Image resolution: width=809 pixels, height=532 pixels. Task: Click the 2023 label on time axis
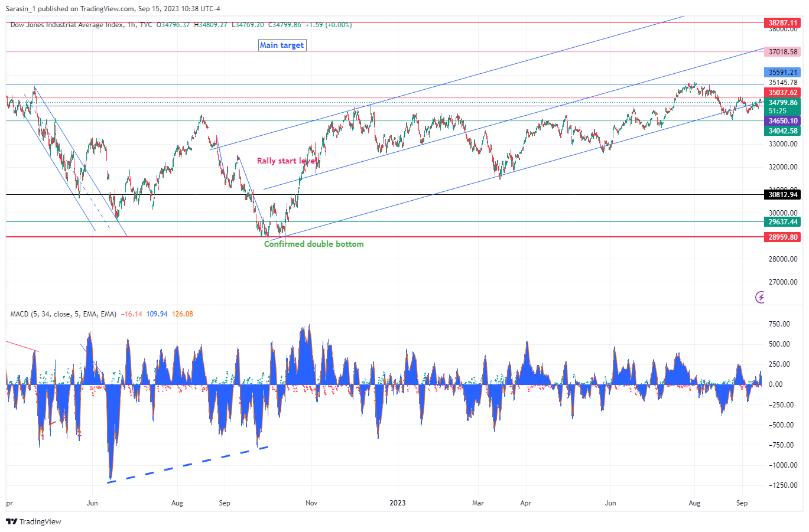398,503
